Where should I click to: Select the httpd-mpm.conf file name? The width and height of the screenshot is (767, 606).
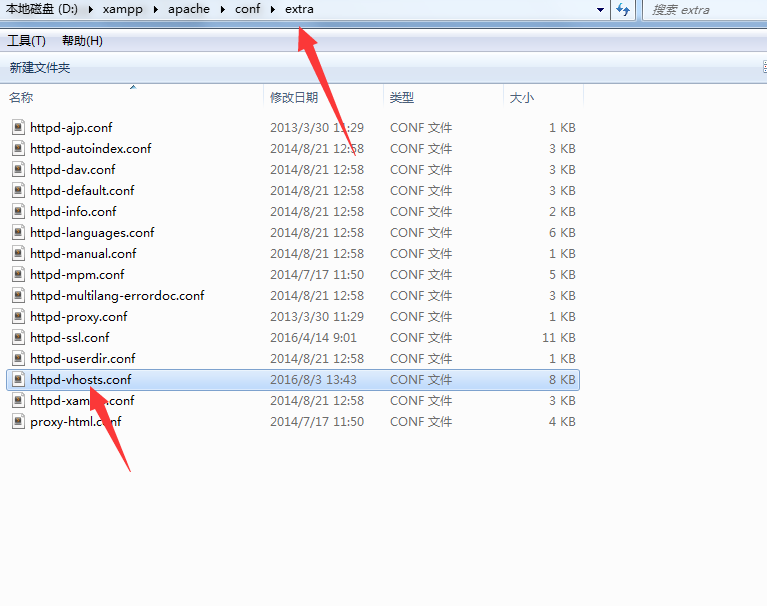(77, 274)
